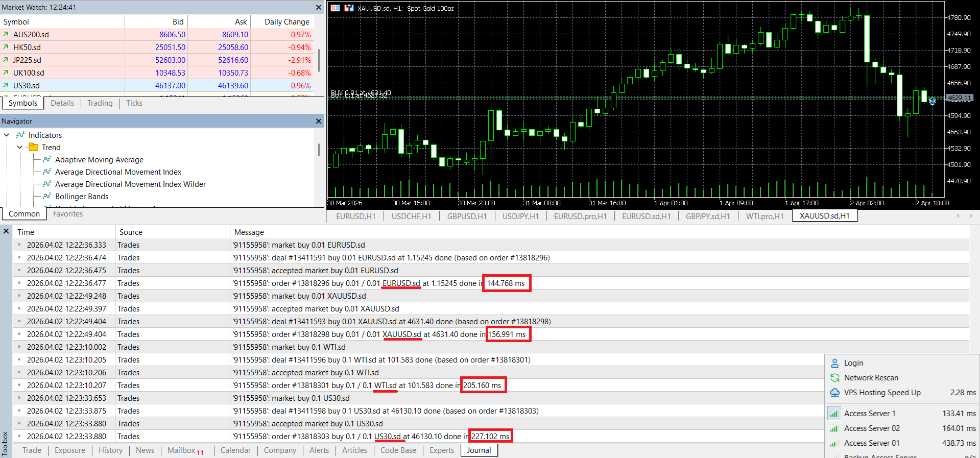The image size is (980, 458).
Task: Open the WTI.pro,H1 chart tab
Action: [x=764, y=216]
